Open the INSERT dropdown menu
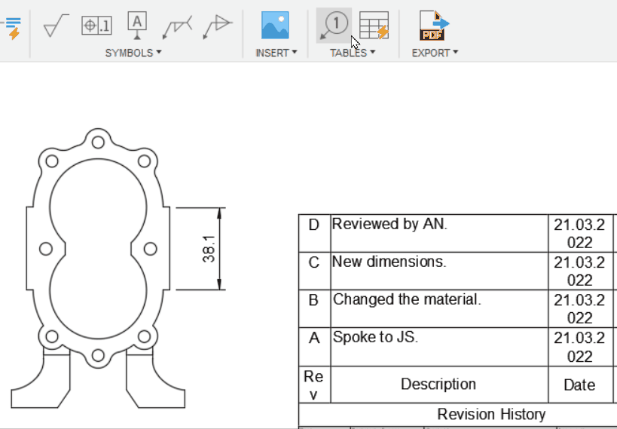The image size is (617, 429). [276, 53]
